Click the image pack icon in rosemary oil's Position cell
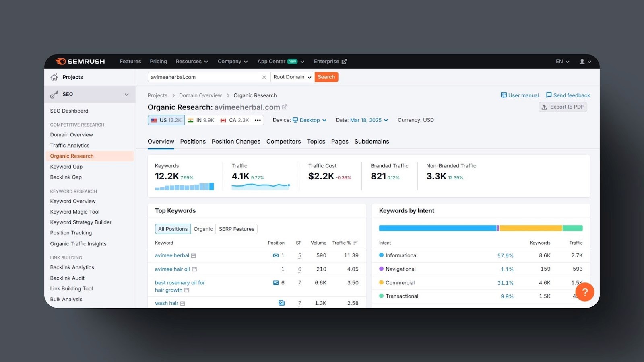644x362 pixels. [276, 283]
